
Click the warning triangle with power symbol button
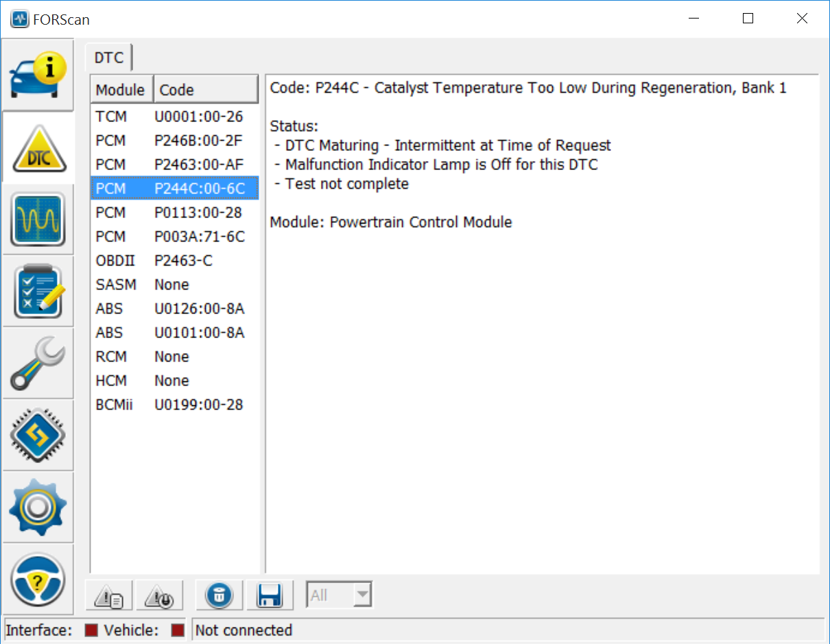159,595
